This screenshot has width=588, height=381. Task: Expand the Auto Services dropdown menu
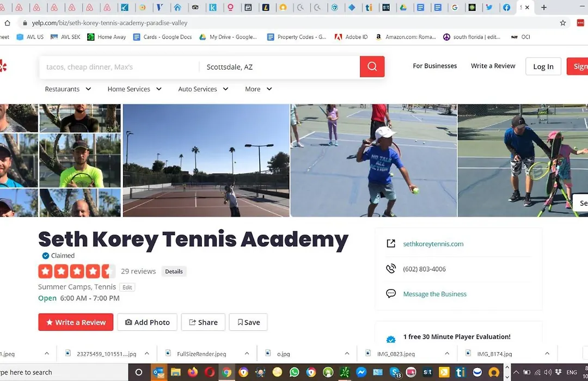coord(203,89)
